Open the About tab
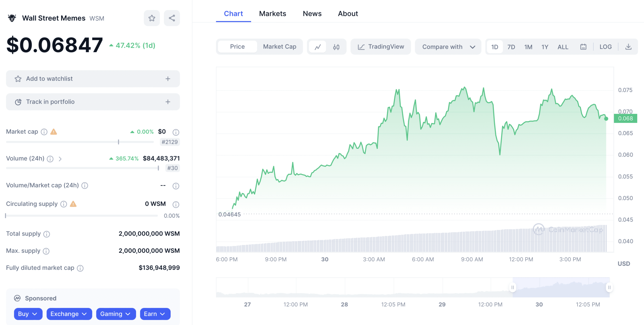Screen dimensions: 644x325 348,14
